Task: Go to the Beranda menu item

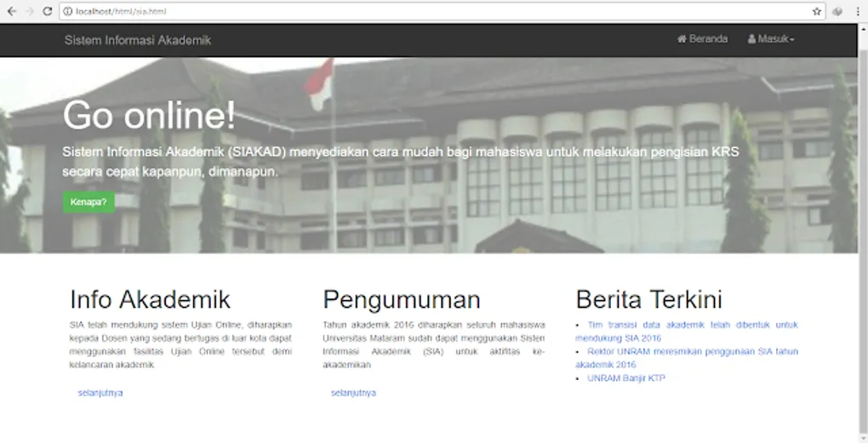Action: [702, 39]
